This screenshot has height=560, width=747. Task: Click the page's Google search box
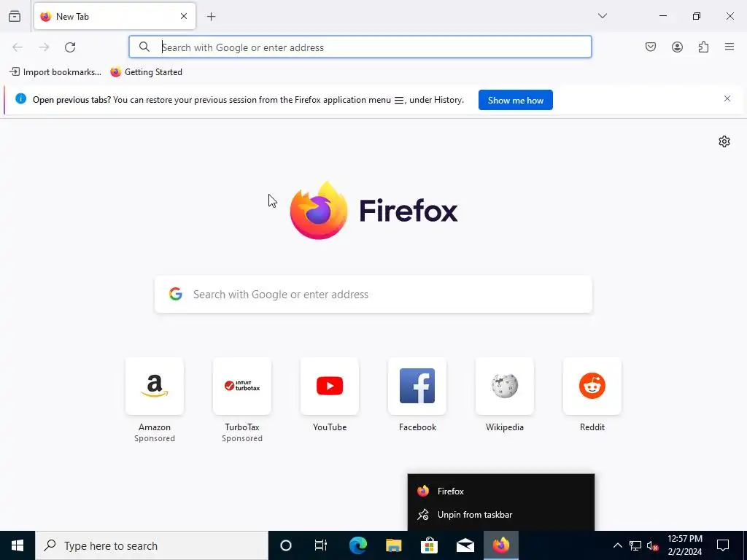(x=373, y=295)
